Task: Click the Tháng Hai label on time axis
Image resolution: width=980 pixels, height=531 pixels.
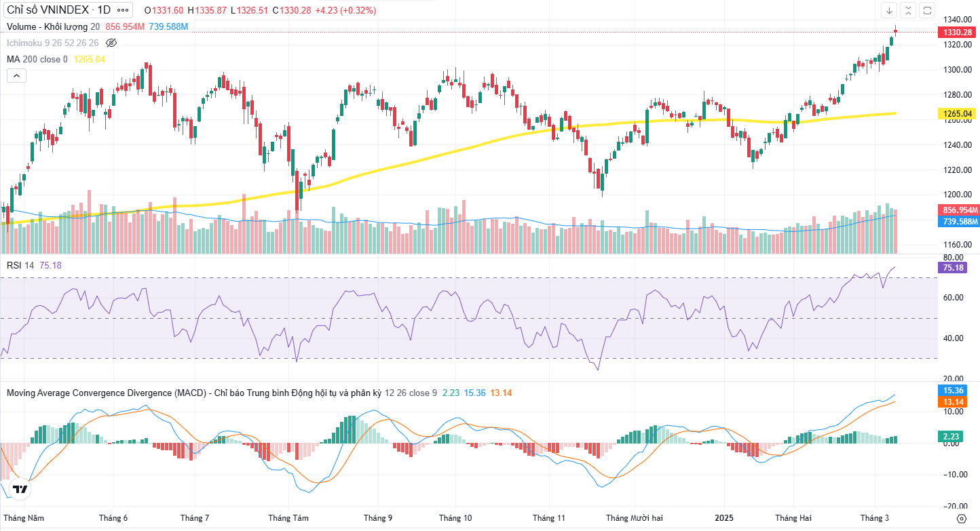Action: tap(793, 518)
